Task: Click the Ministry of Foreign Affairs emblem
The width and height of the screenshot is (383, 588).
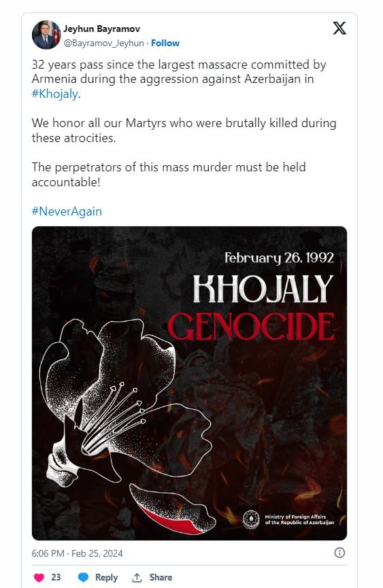Action: click(x=251, y=519)
